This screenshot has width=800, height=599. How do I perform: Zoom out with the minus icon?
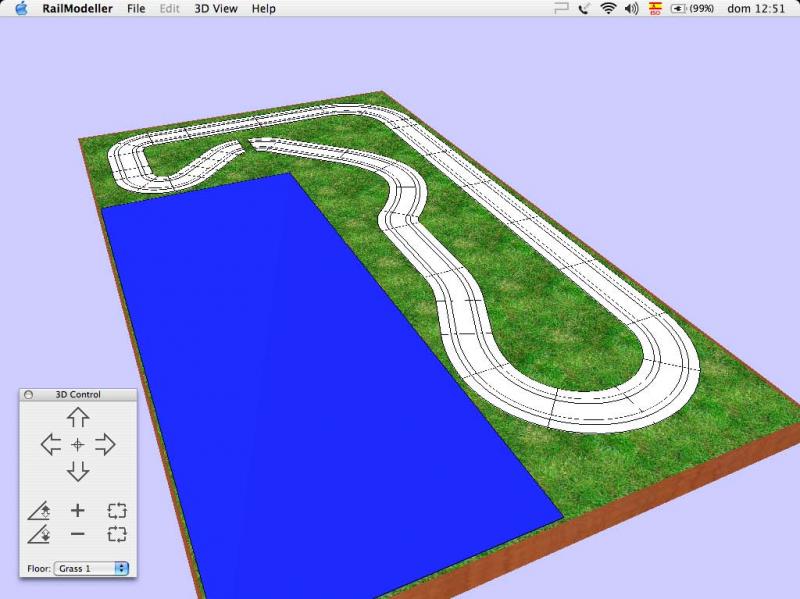[78, 534]
